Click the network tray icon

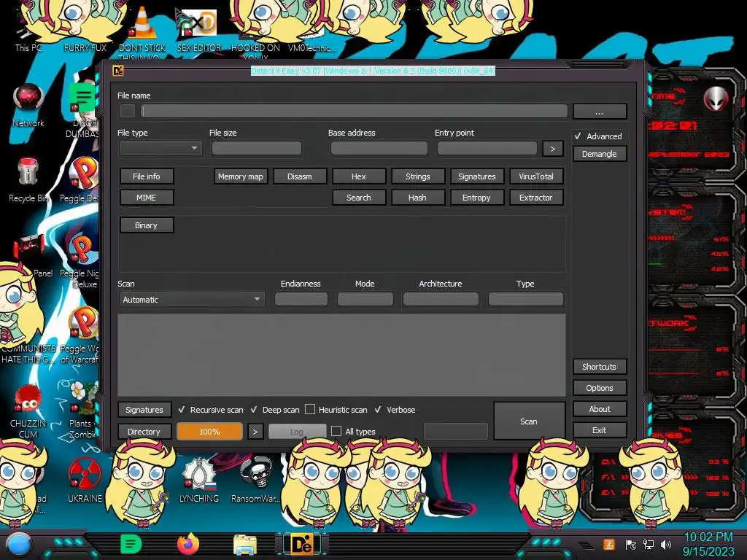(x=649, y=544)
